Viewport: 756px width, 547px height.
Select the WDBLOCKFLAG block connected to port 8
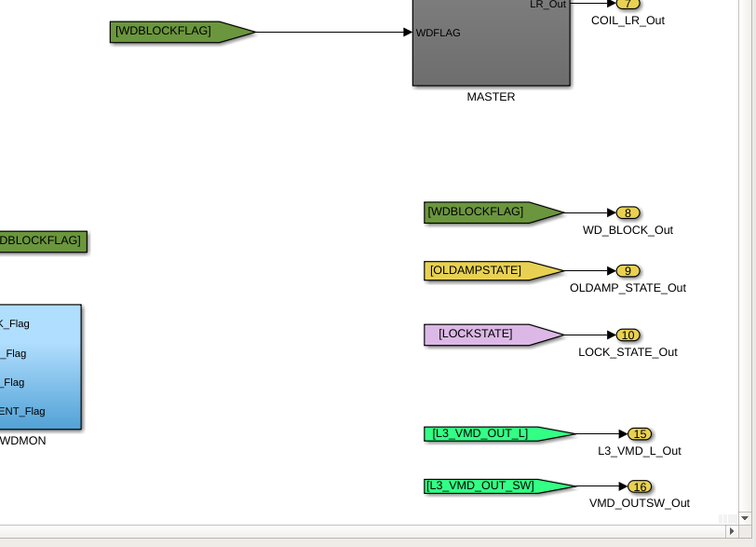(x=493, y=212)
